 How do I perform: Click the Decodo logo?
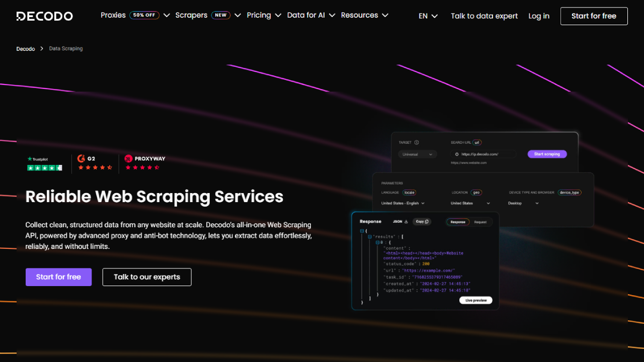click(x=44, y=16)
